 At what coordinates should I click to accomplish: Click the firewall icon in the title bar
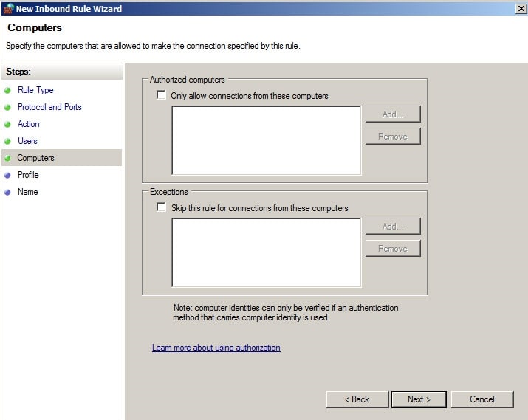coord(8,8)
